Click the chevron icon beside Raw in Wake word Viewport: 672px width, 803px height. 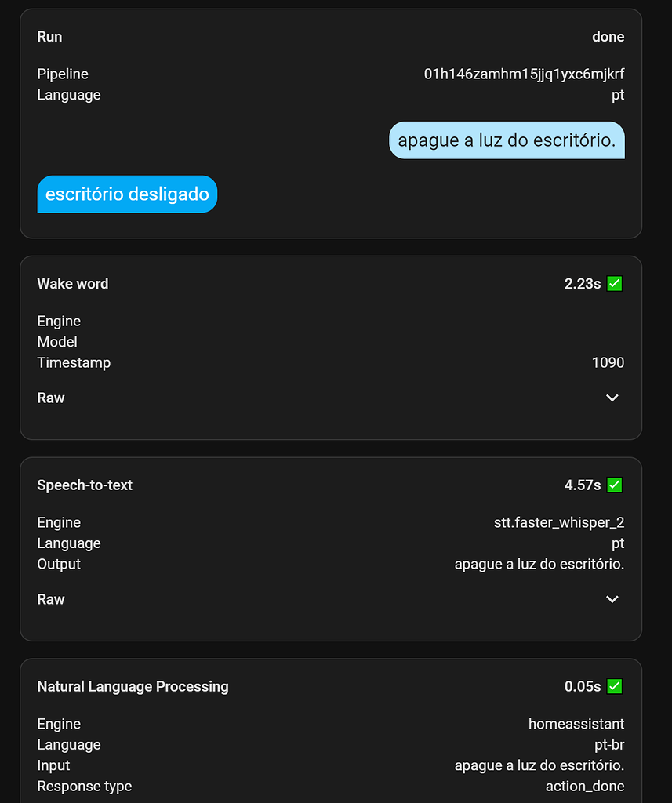(x=612, y=398)
